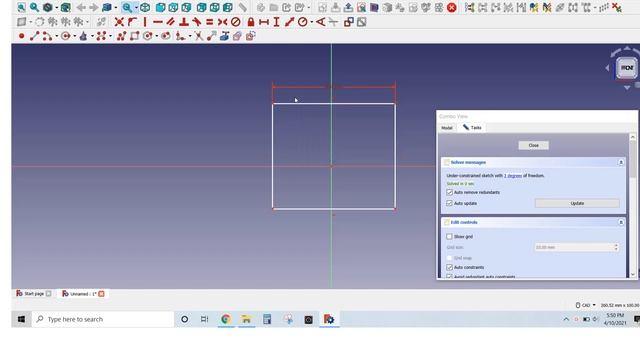Create a point with point tool
This screenshot has height=360, width=640.
[21, 36]
